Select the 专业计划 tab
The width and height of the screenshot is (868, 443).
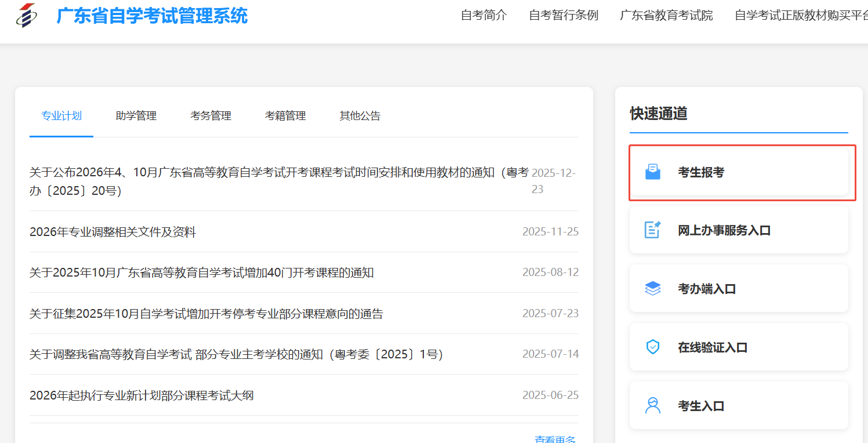click(61, 116)
